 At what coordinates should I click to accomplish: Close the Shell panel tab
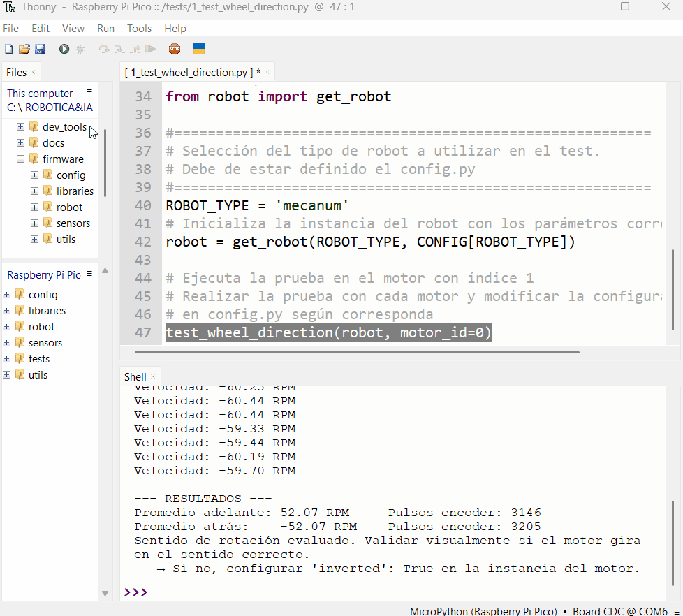[x=153, y=377]
